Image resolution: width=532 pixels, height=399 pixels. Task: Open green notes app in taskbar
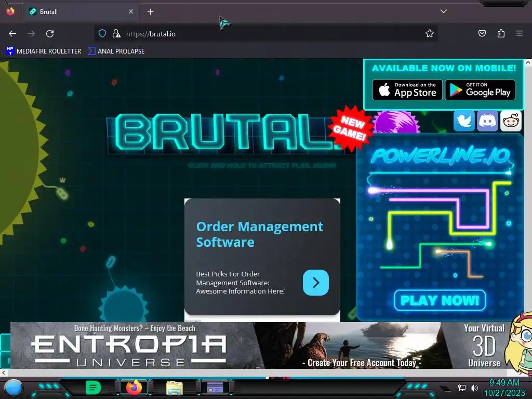coord(94,388)
